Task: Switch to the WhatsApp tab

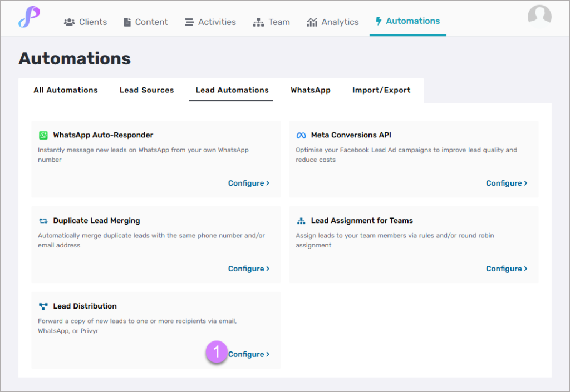Action: (310, 90)
